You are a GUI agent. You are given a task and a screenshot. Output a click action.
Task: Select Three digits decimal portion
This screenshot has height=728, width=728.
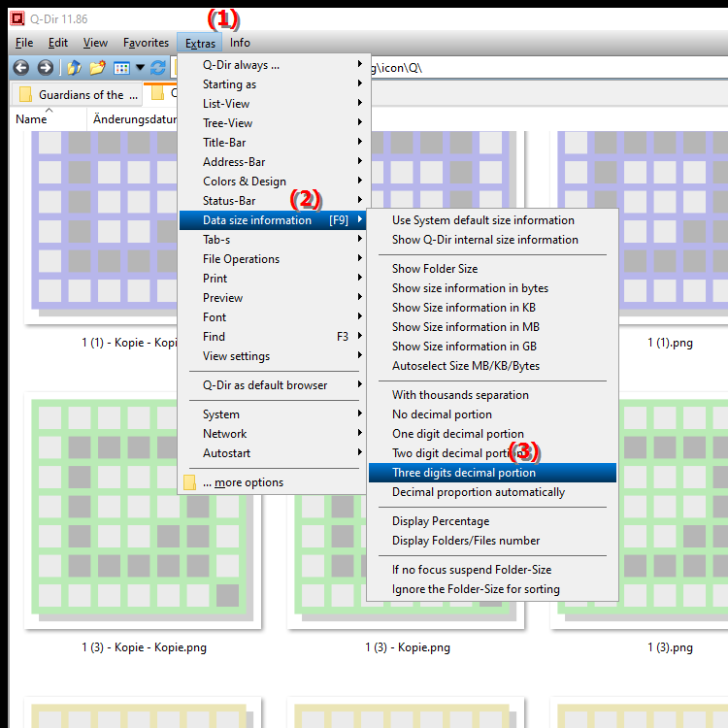[492, 473]
